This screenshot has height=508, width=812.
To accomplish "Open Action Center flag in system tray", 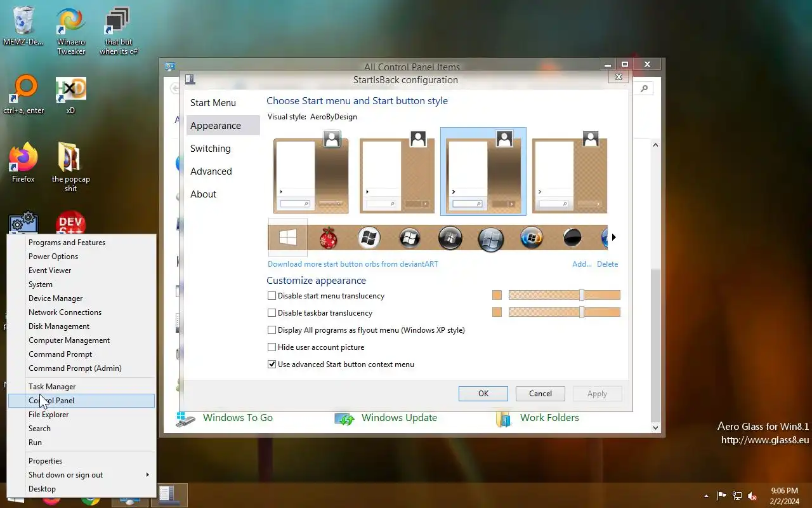I will pos(722,496).
